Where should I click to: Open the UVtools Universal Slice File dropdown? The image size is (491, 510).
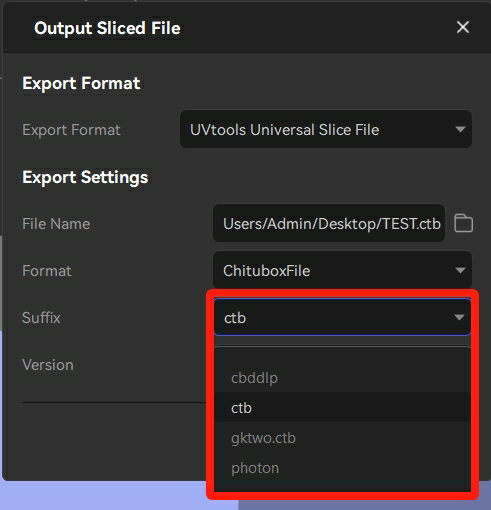coord(326,129)
